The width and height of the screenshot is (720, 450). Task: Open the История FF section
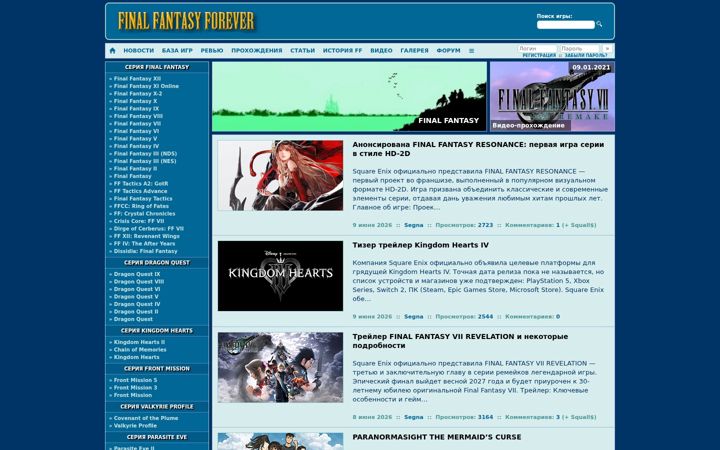click(343, 51)
